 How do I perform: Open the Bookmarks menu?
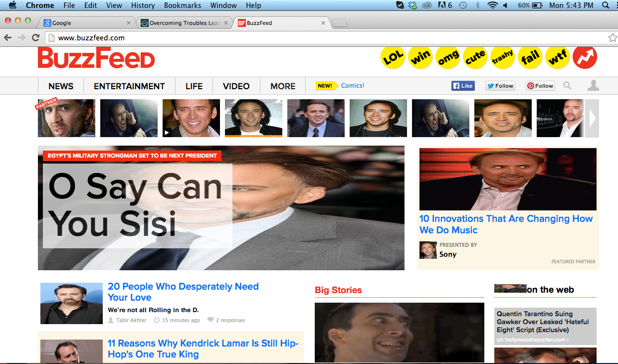183,5
